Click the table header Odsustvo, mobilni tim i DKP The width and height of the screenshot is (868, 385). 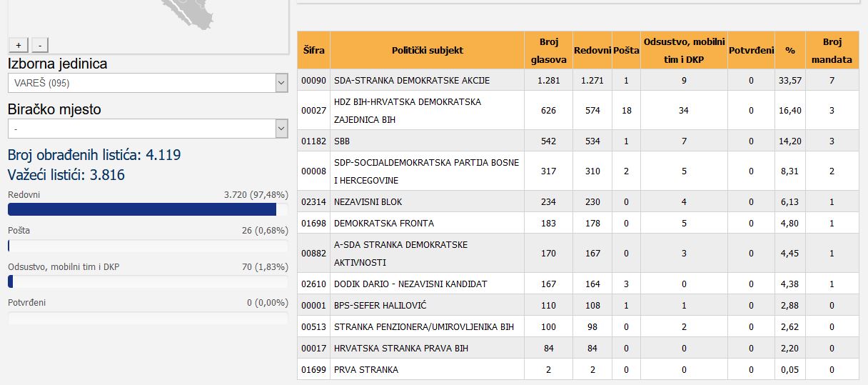click(x=684, y=50)
